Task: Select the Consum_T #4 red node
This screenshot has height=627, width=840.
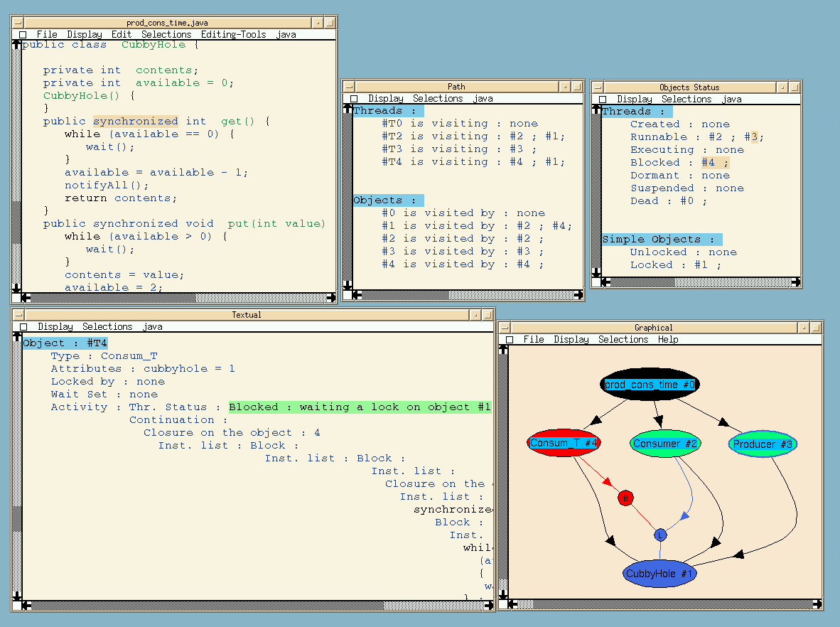Action: [564, 443]
